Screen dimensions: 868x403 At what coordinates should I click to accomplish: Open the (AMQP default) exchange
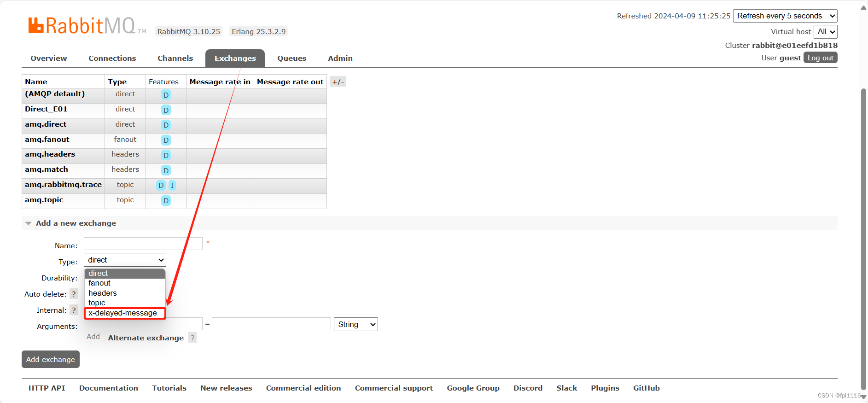(x=55, y=94)
